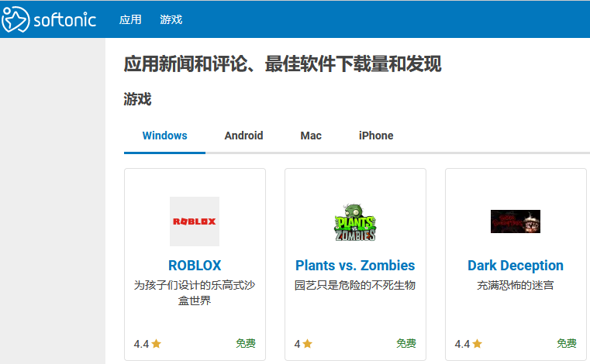The height and width of the screenshot is (364, 590).
Task: Click the 免费 label on ROBLOX card
Action: coord(246,344)
